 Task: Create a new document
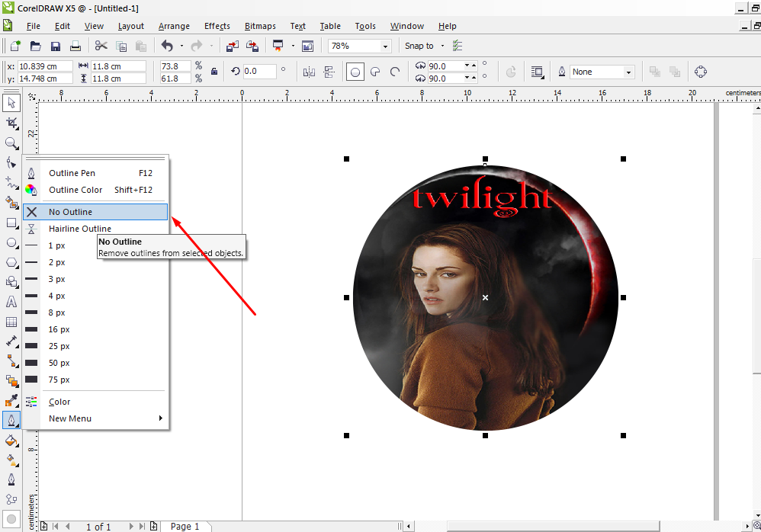(15, 46)
